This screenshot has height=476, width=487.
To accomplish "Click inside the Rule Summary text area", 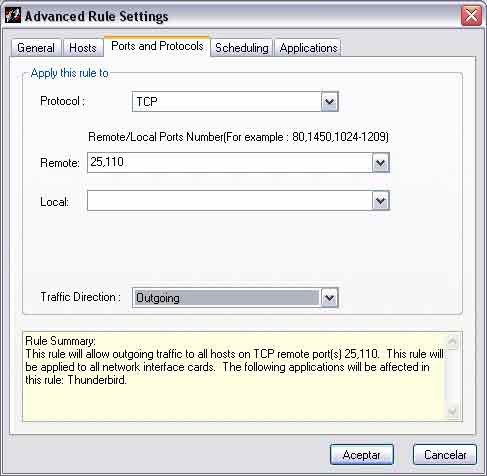I will 234,377.
